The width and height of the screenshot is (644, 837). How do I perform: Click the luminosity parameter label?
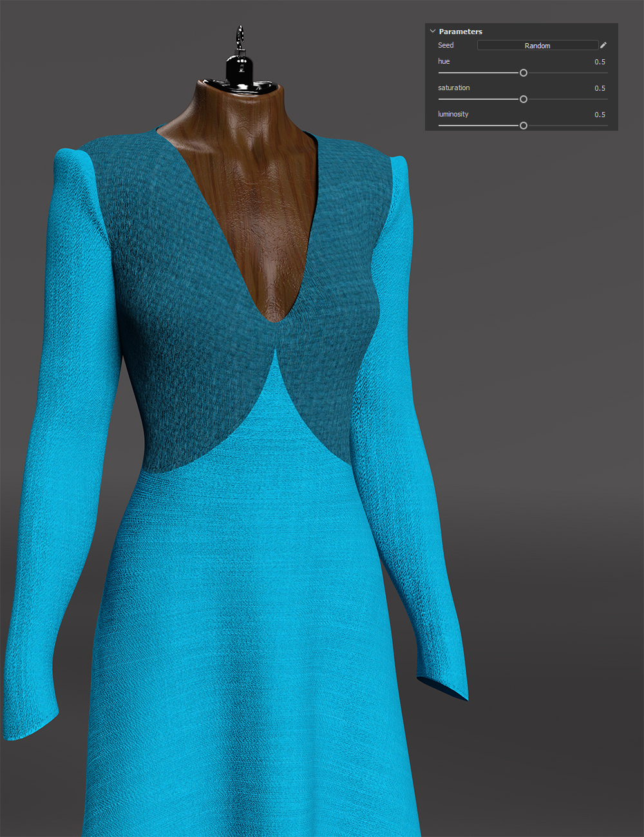(453, 114)
